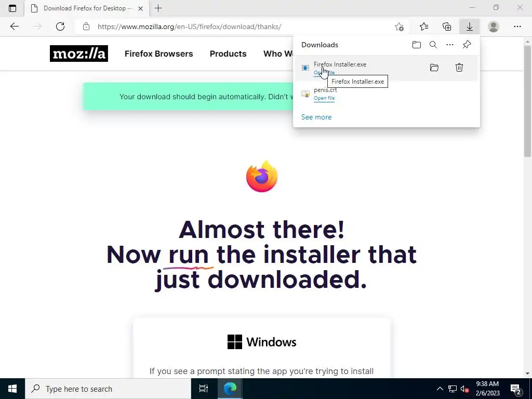The image size is (532, 399).
Task: Open a new browser tab
Action: (x=158, y=8)
